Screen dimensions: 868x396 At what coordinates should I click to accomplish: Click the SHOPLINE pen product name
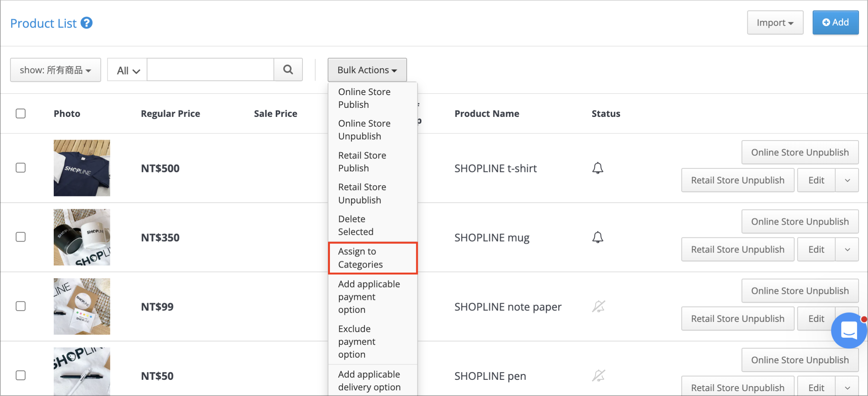(490, 376)
